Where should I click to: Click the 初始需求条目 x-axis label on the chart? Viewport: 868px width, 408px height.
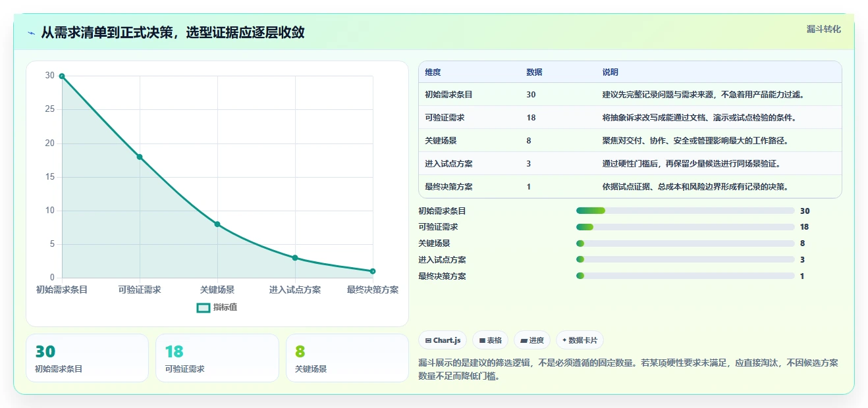coord(62,290)
